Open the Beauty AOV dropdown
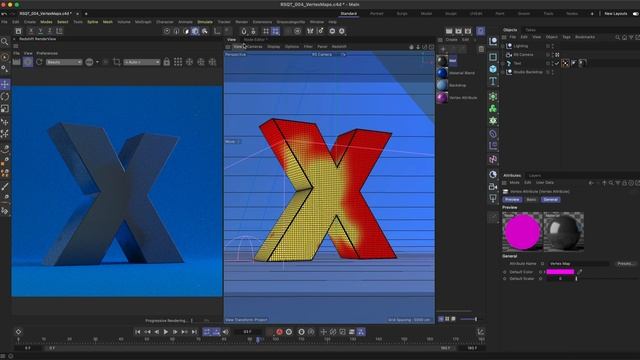 64,62
